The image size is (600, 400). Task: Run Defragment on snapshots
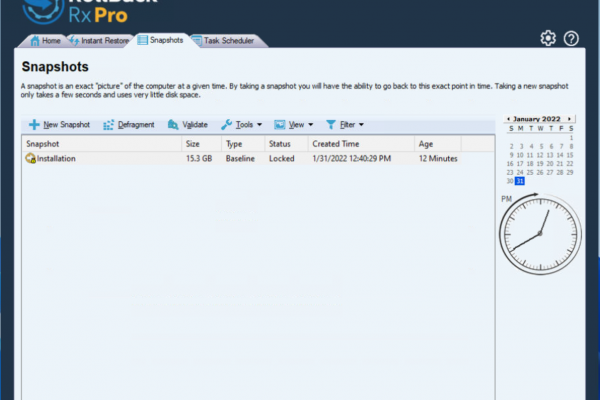click(129, 125)
